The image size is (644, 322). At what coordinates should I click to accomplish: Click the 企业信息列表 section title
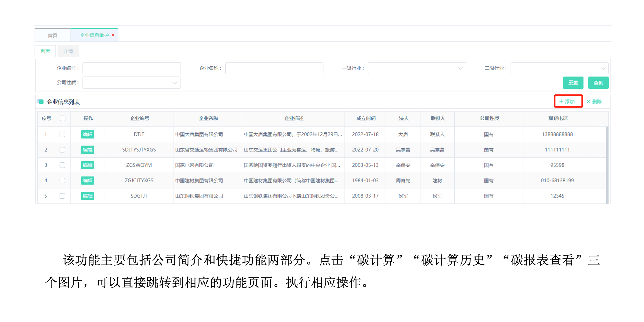63,102
